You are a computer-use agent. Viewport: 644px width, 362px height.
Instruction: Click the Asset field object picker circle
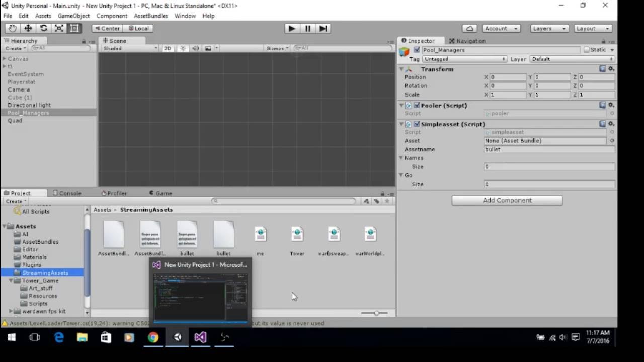[x=612, y=141]
